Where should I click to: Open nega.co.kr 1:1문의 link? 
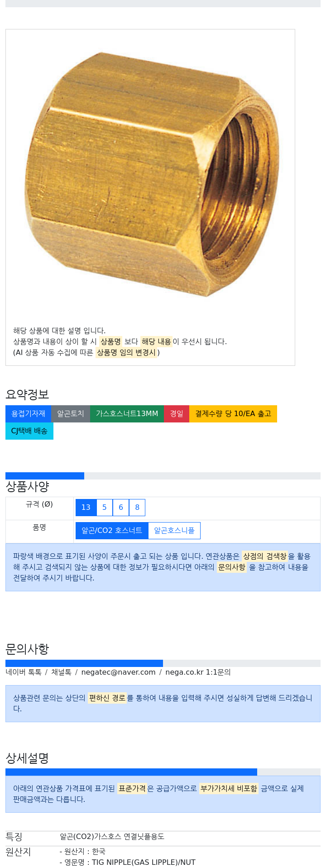click(x=198, y=672)
